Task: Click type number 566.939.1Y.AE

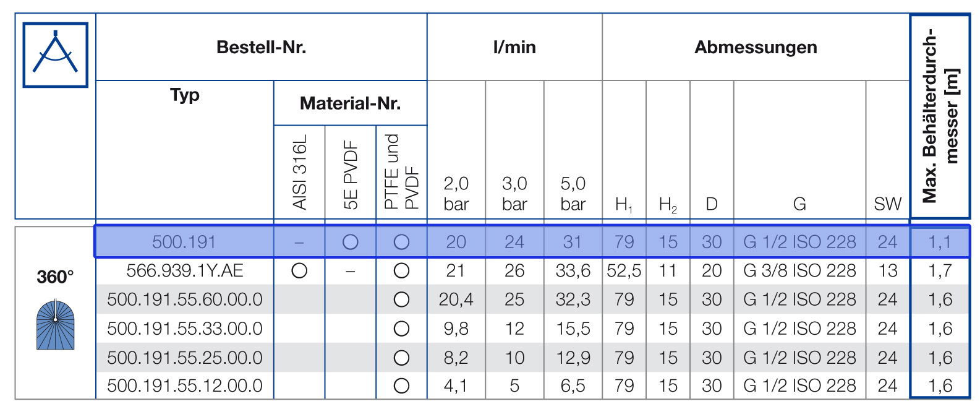Action: point(185,270)
